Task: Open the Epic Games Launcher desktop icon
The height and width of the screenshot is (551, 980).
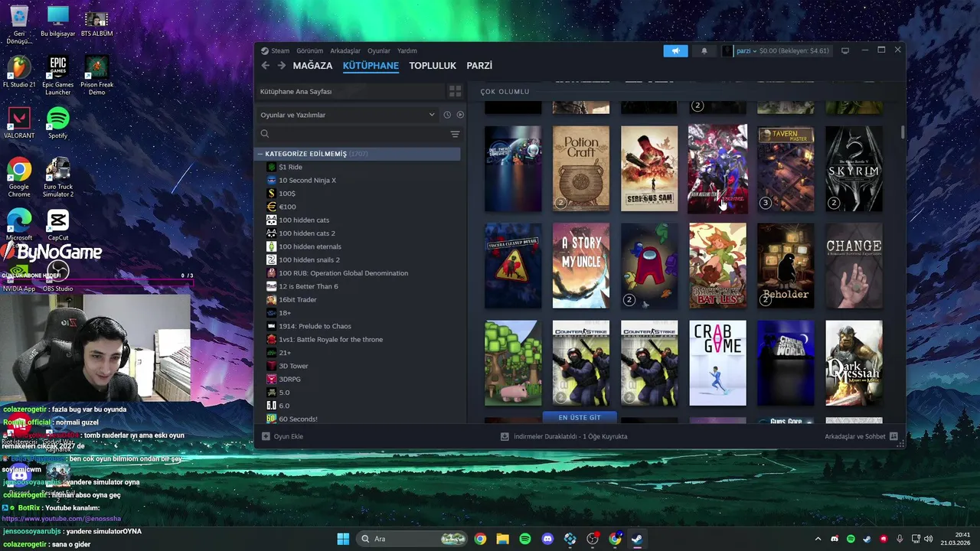Action: (58, 75)
